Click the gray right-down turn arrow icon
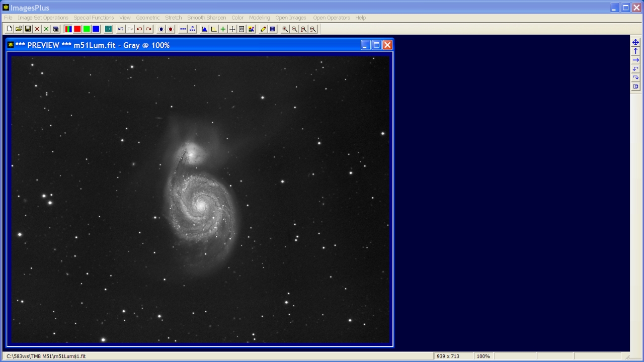Image resolution: width=644 pixels, height=362 pixels. (635, 77)
